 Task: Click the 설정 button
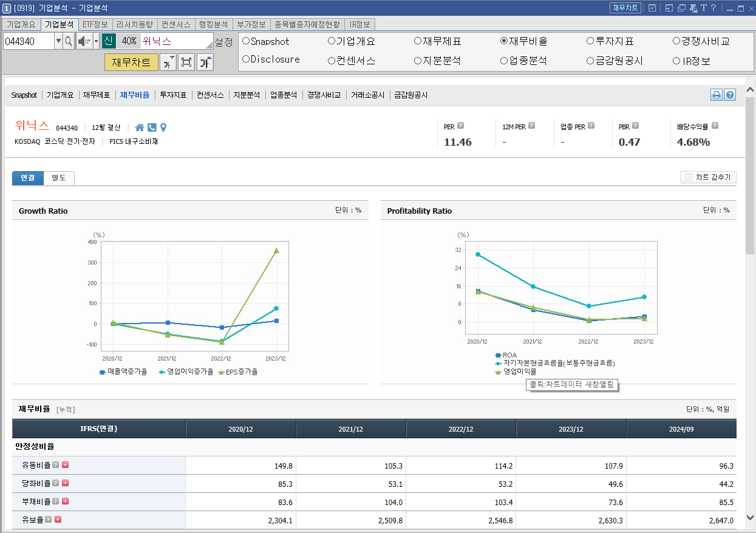(223, 42)
